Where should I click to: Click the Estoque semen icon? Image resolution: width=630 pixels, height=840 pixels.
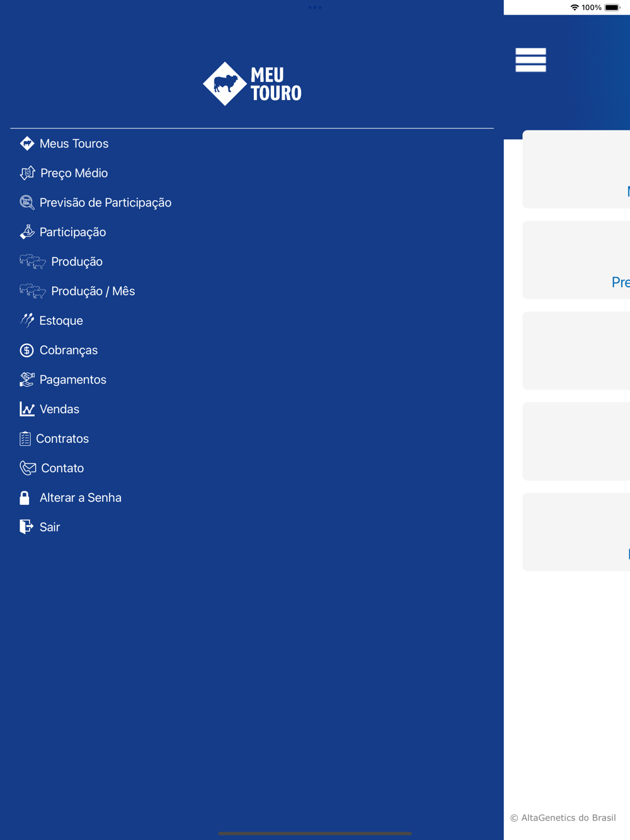(x=27, y=321)
